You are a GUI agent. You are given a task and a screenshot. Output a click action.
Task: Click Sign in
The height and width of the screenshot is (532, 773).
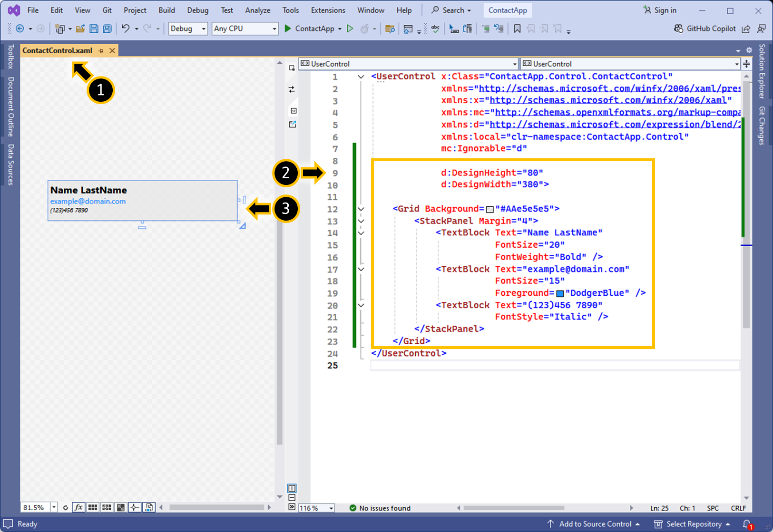tap(660, 10)
